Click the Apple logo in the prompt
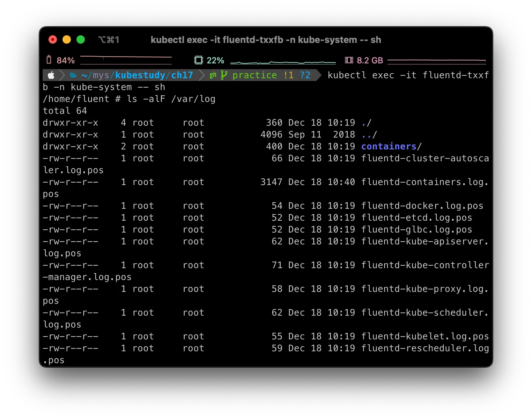Screen dimensions: 532x419 click(x=51, y=75)
